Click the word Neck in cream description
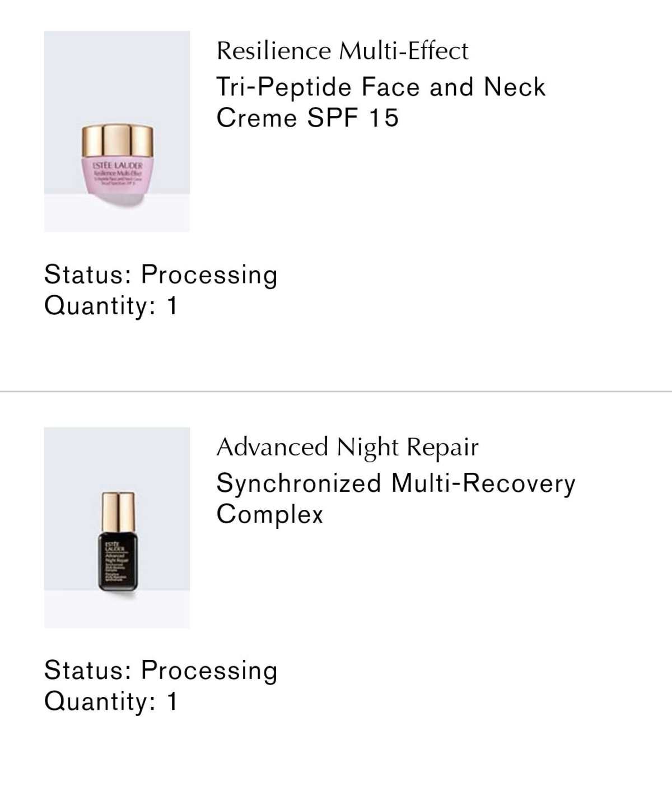The width and height of the screenshot is (672, 786). click(514, 87)
